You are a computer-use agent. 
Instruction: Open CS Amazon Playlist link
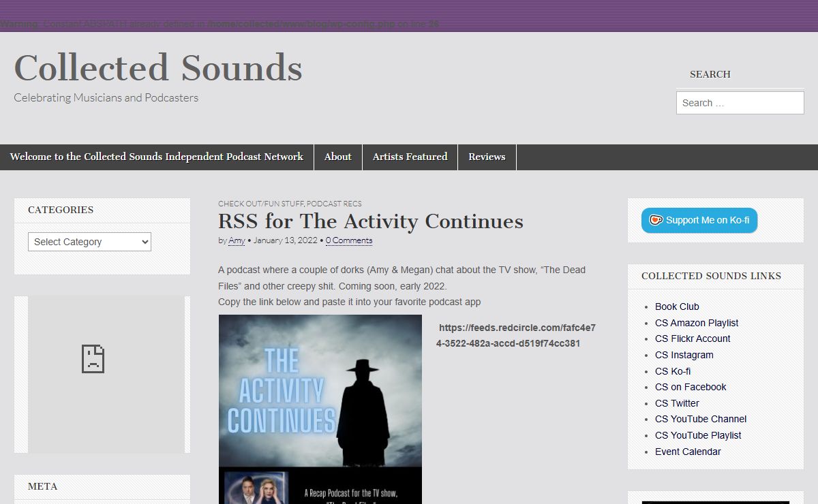pyautogui.click(x=697, y=323)
